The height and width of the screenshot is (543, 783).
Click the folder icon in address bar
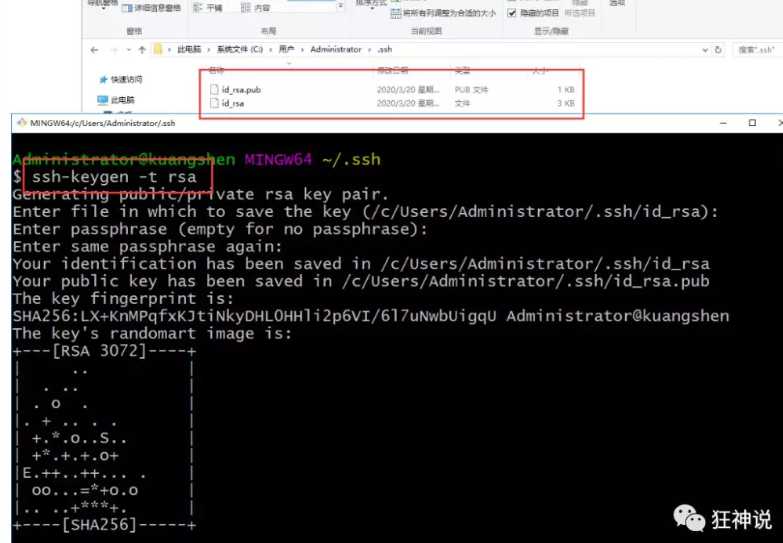(158, 49)
